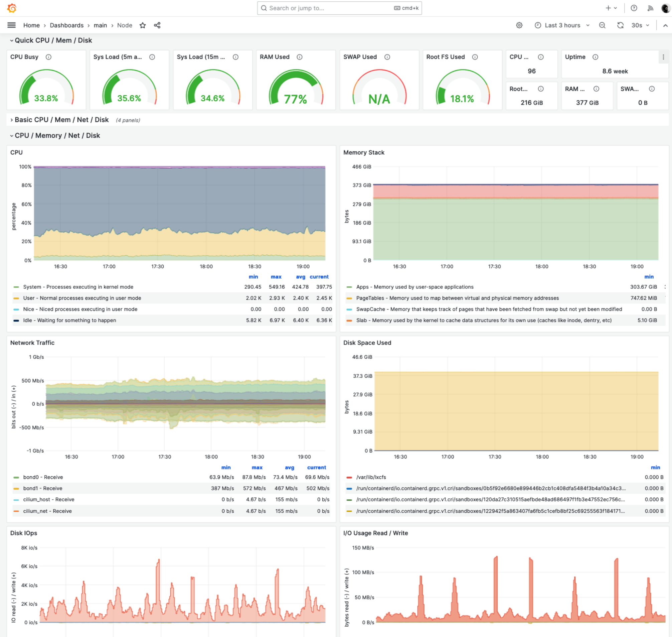Navigate to Home breadcrumb
The height and width of the screenshot is (637, 672).
click(31, 25)
